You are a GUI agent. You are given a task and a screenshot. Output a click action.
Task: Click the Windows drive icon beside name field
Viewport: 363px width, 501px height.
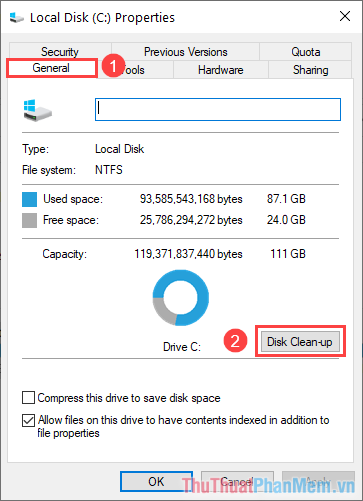pos(37,110)
